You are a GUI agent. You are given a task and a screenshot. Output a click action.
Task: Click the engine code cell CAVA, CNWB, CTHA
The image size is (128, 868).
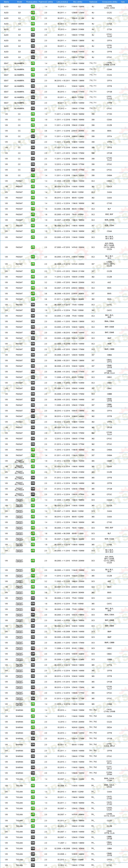110,63
